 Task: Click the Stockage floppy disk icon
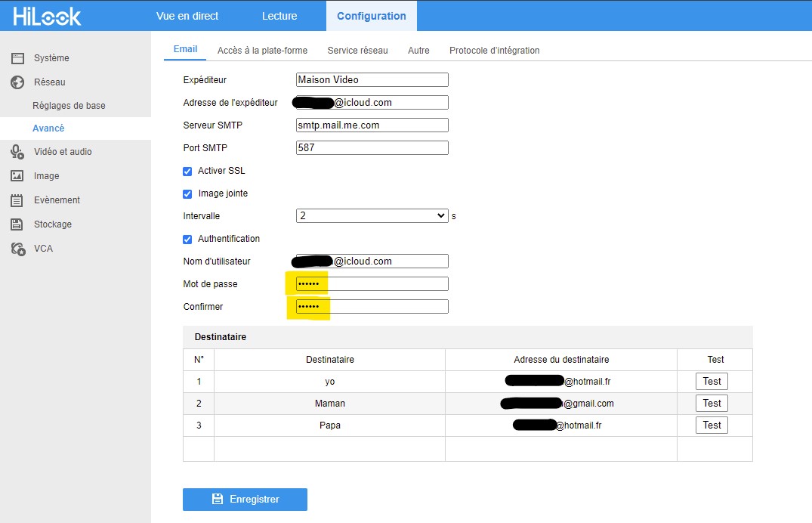[17, 224]
